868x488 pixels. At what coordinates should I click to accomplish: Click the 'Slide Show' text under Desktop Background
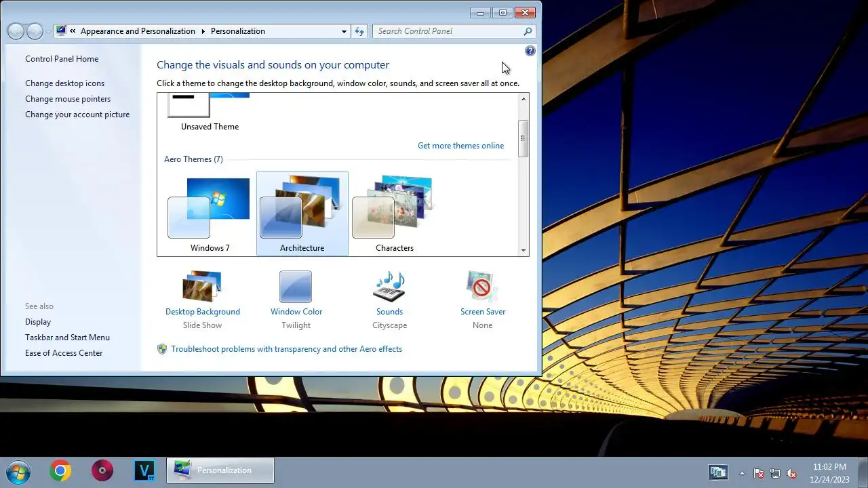tap(202, 325)
